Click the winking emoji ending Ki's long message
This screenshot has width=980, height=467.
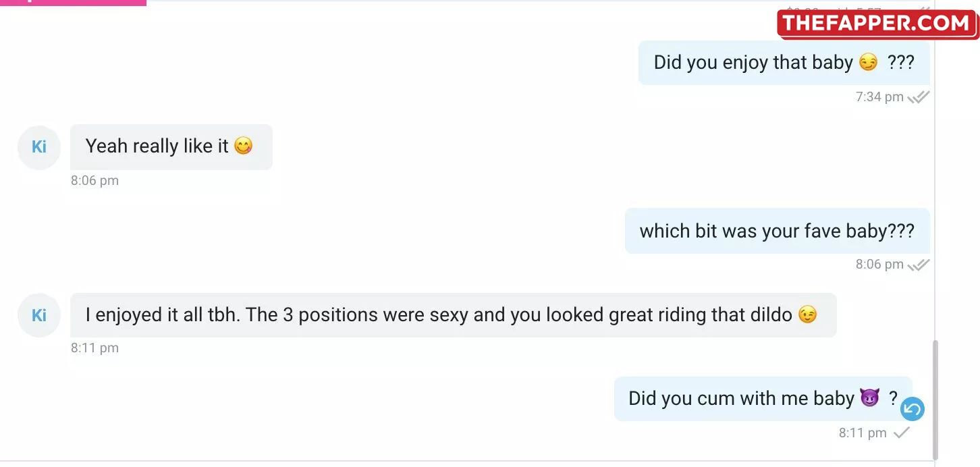coord(807,314)
